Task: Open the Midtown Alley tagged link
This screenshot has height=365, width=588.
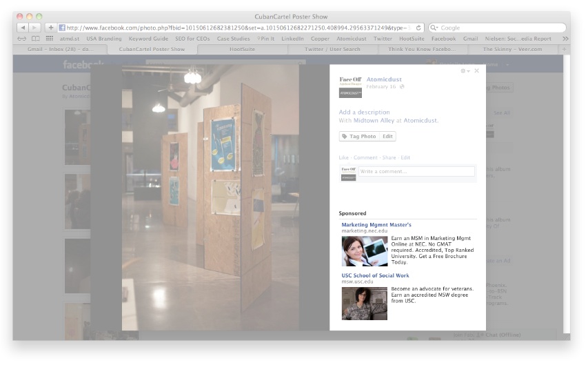Action: 374,120
